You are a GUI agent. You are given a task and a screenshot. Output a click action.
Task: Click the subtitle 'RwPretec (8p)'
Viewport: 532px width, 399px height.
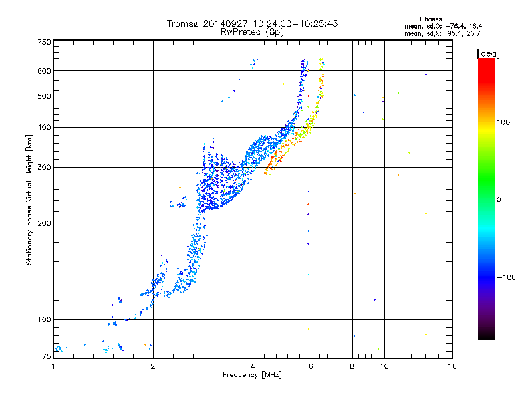(x=252, y=32)
